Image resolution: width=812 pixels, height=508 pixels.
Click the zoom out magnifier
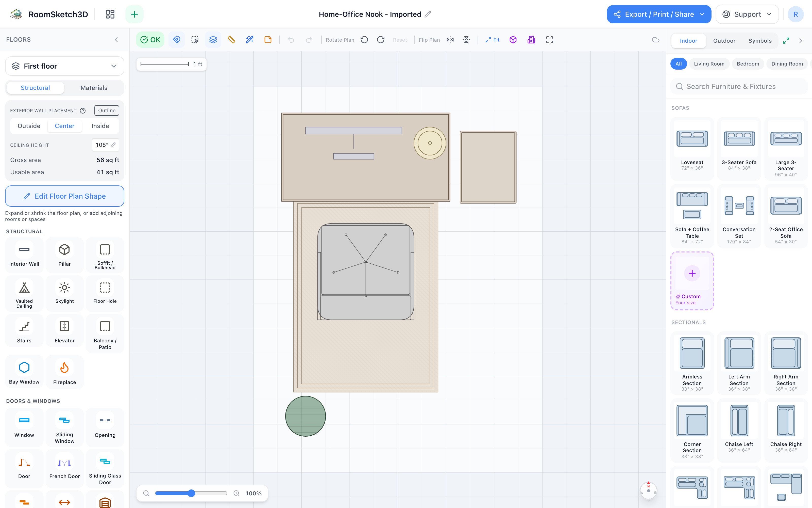(x=146, y=493)
